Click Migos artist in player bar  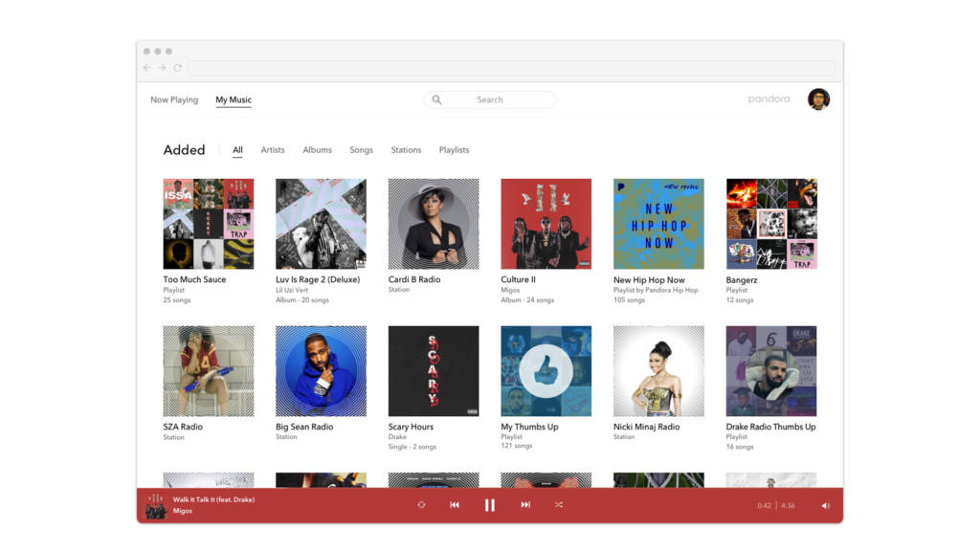click(183, 511)
